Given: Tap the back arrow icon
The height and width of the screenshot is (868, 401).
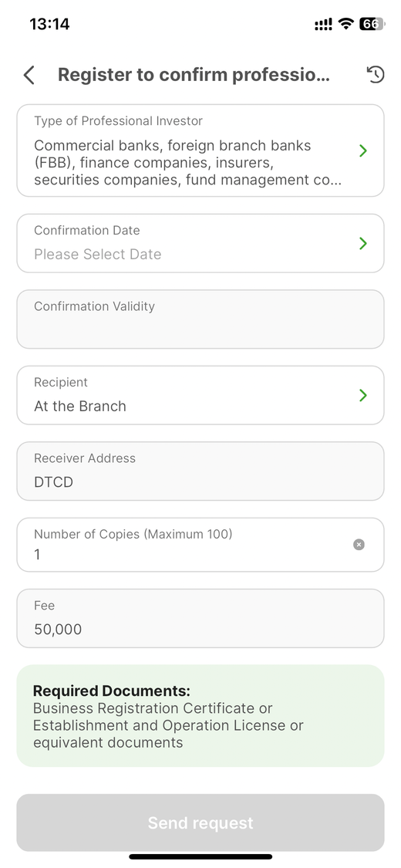Looking at the screenshot, I should [x=29, y=75].
